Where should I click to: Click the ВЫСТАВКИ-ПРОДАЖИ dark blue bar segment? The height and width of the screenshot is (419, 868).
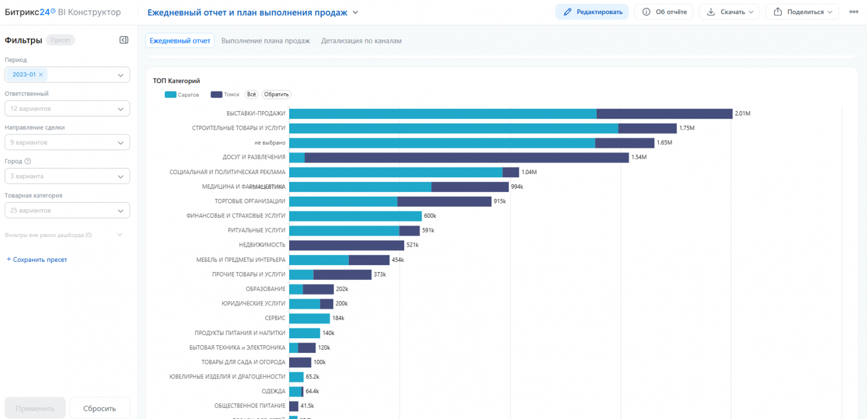[665, 114]
